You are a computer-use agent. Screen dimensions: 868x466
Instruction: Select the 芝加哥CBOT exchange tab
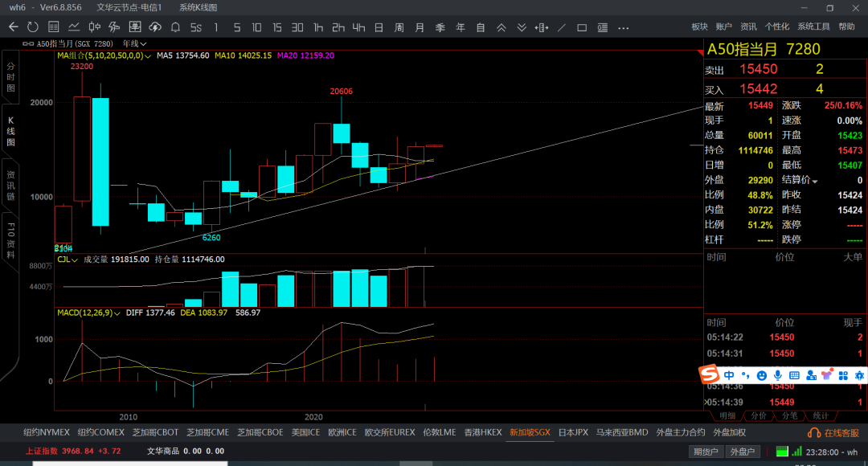point(155,433)
